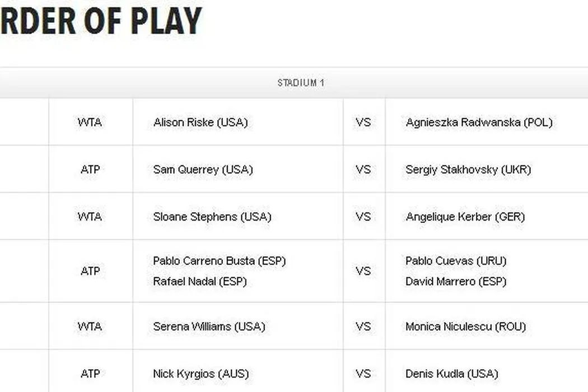Click Sloane Stephens (USA)
Image resolution: width=588 pixels, height=392 pixels.
click(x=212, y=217)
